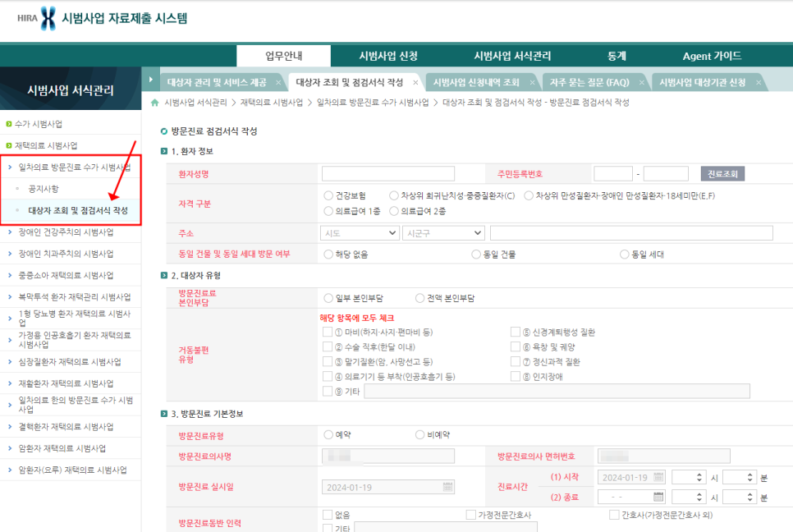
Task: Open 통계 top menu
Action: click(617, 56)
